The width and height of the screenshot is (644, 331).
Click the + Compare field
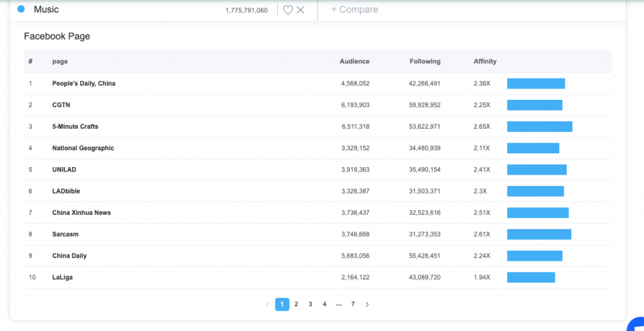click(355, 9)
